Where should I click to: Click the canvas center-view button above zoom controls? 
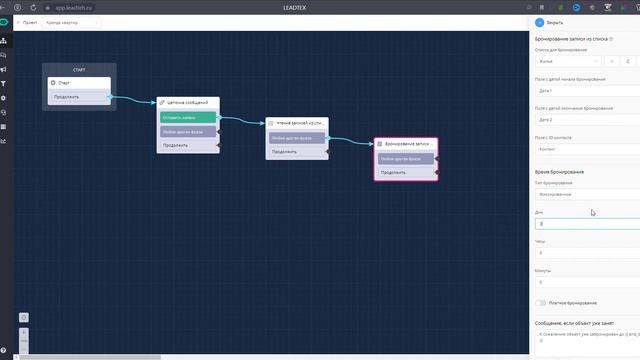tap(24, 317)
